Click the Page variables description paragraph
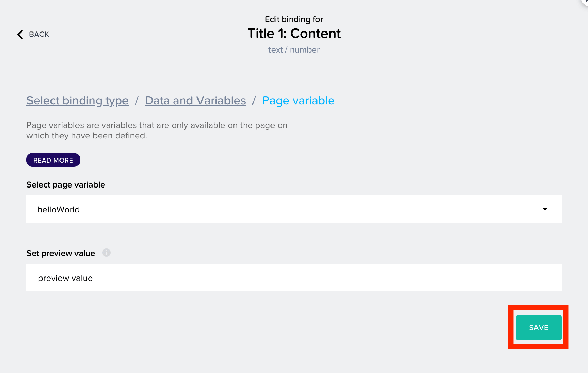 157,130
